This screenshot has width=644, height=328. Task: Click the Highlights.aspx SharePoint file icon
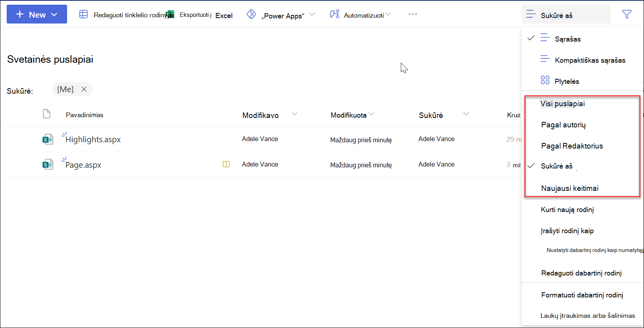pyautogui.click(x=48, y=139)
